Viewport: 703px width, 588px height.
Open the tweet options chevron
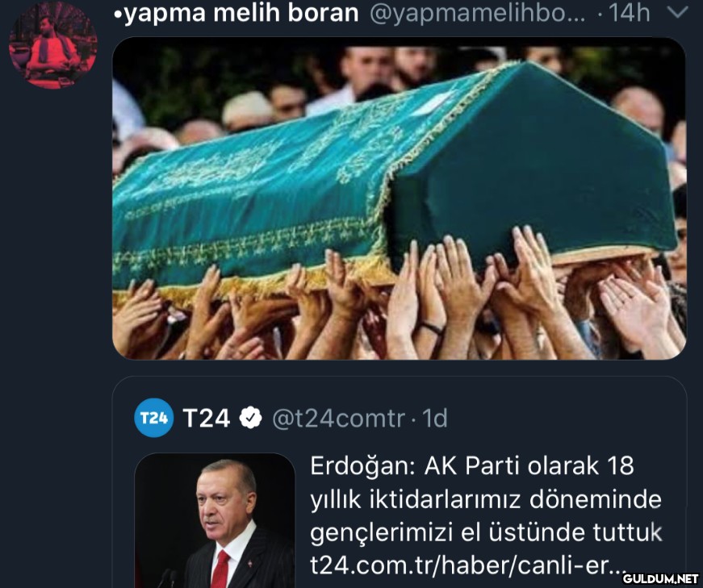[x=677, y=13]
